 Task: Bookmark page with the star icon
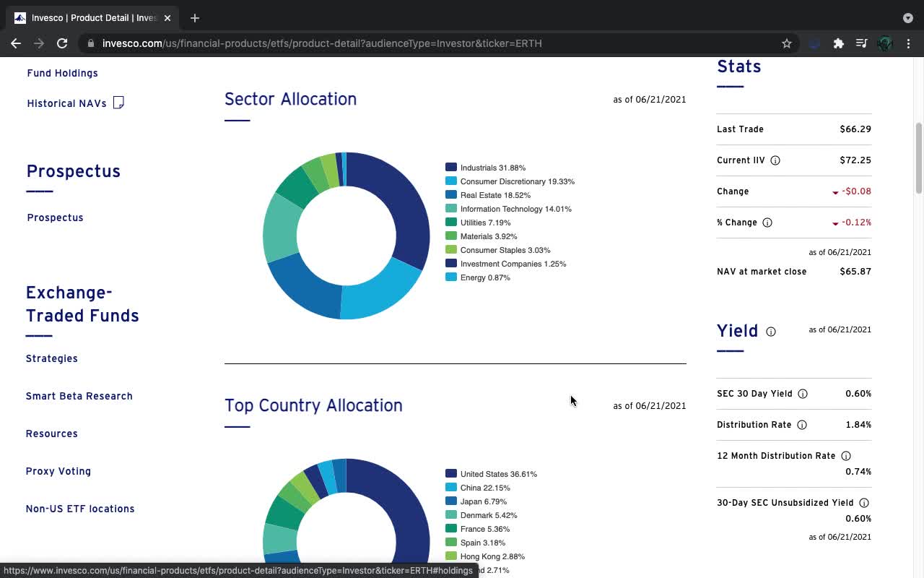click(x=787, y=43)
